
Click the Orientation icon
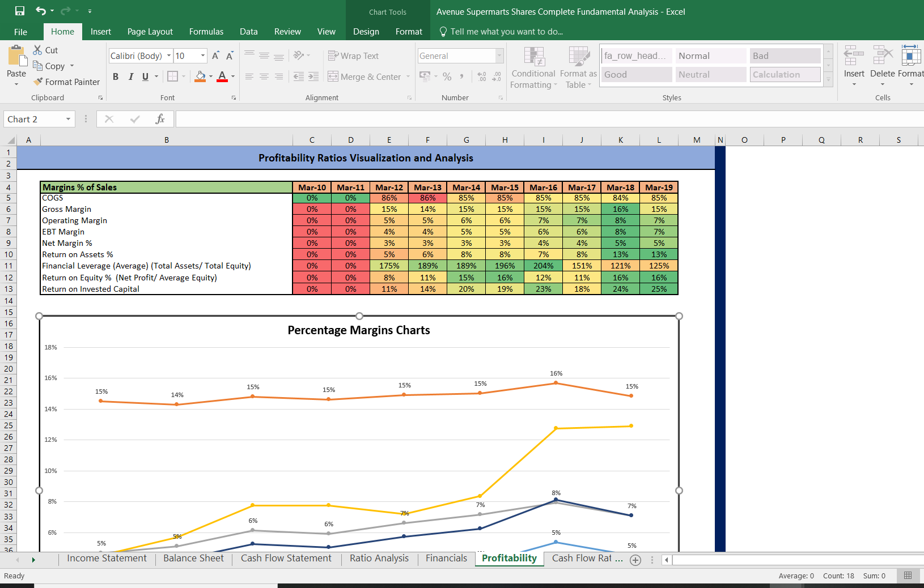(x=299, y=56)
